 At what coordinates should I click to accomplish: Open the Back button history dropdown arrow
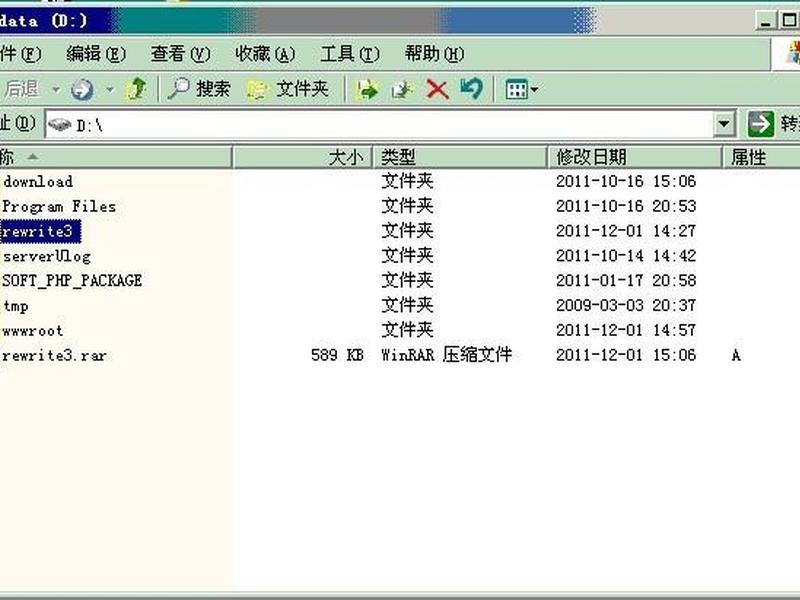click(x=56, y=90)
